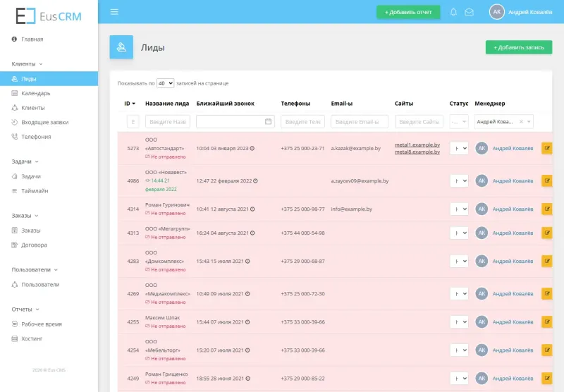This screenshot has width=564, height=392.
Task: Edit lead 4283 with yellow icon
Action: pyautogui.click(x=547, y=261)
